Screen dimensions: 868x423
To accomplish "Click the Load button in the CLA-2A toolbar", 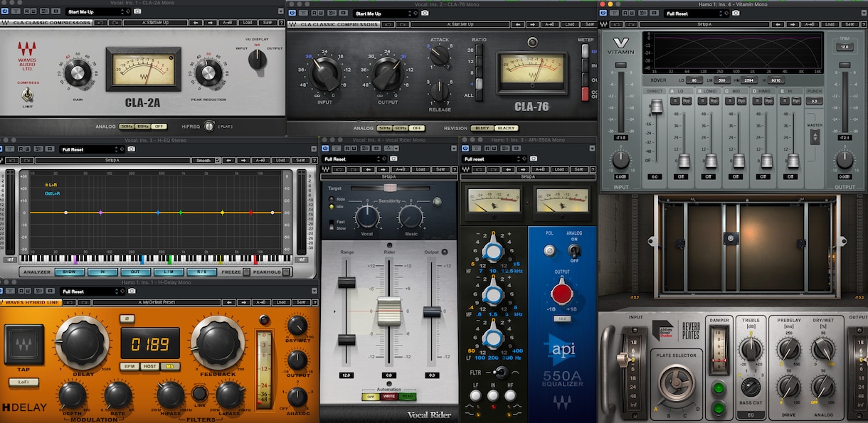I will [247, 23].
